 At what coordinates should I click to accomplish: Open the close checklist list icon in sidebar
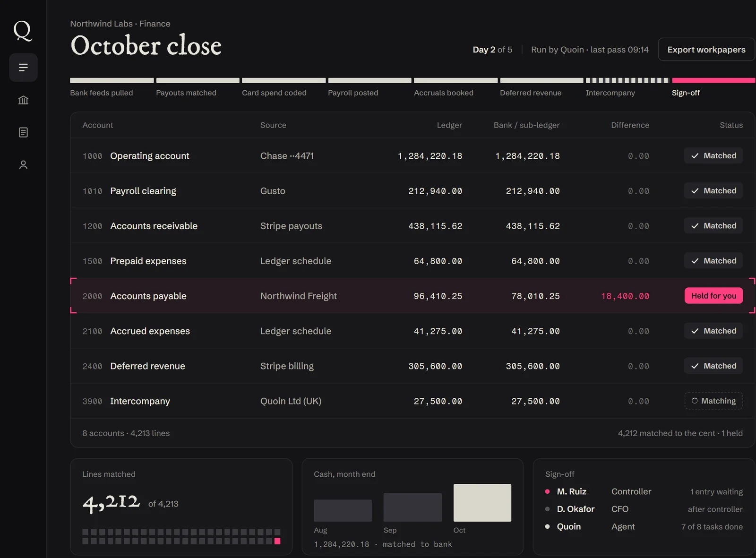23,68
